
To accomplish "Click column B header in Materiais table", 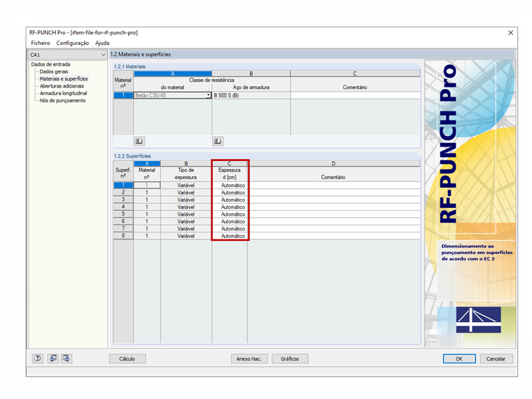I will pyautogui.click(x=251, y=73).
